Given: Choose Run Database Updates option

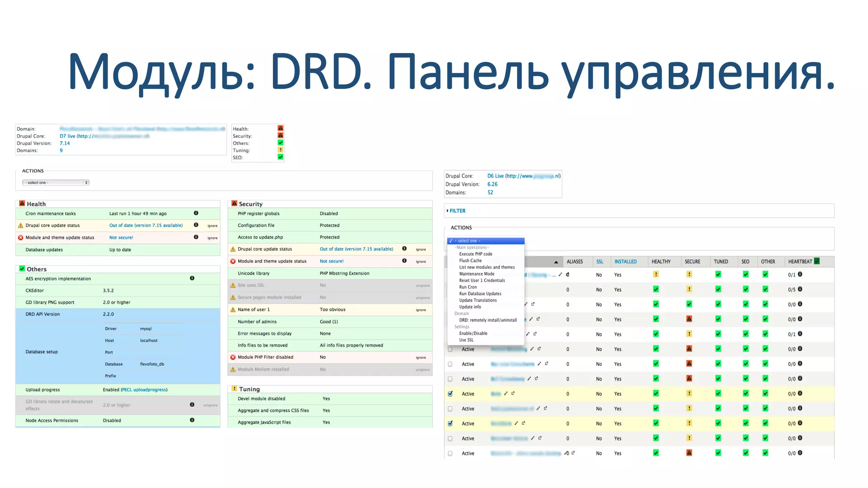Looking at the screenshot, I should click(480, 294).
